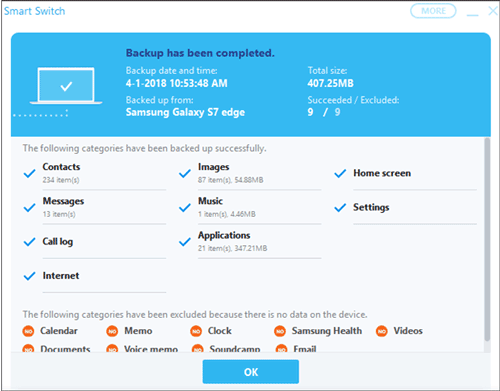Select the Contacts category label
The width and height of the screenshot is (500, 391).
coord(61,167)
